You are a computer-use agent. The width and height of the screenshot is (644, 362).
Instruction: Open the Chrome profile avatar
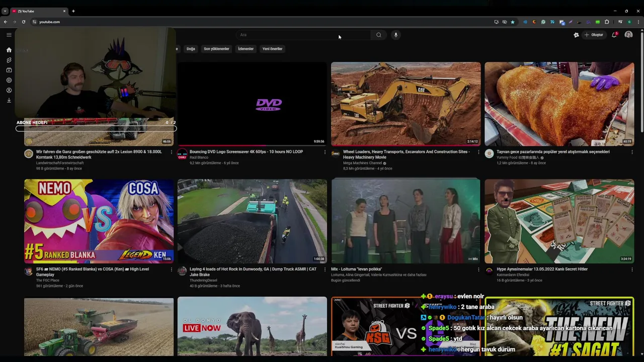629,22
